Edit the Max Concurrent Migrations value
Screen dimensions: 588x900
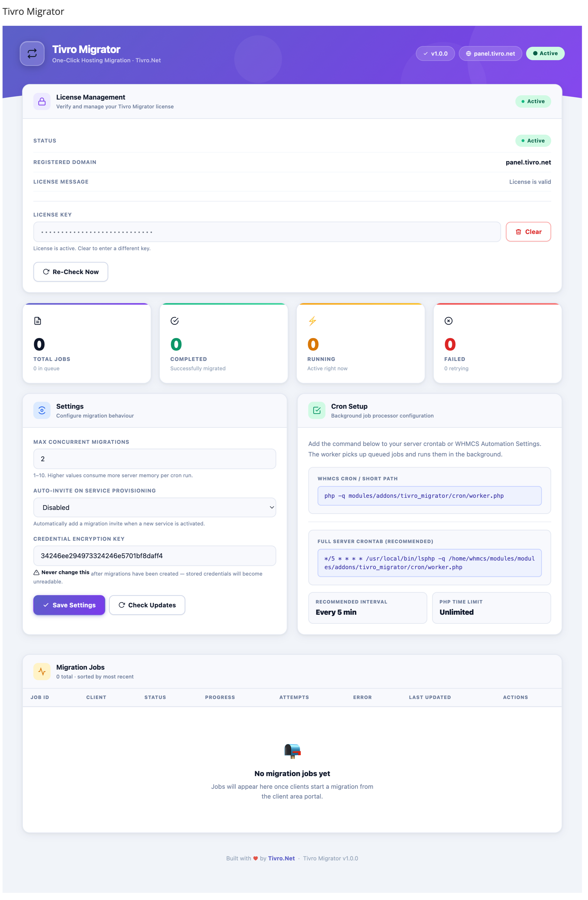155,459
